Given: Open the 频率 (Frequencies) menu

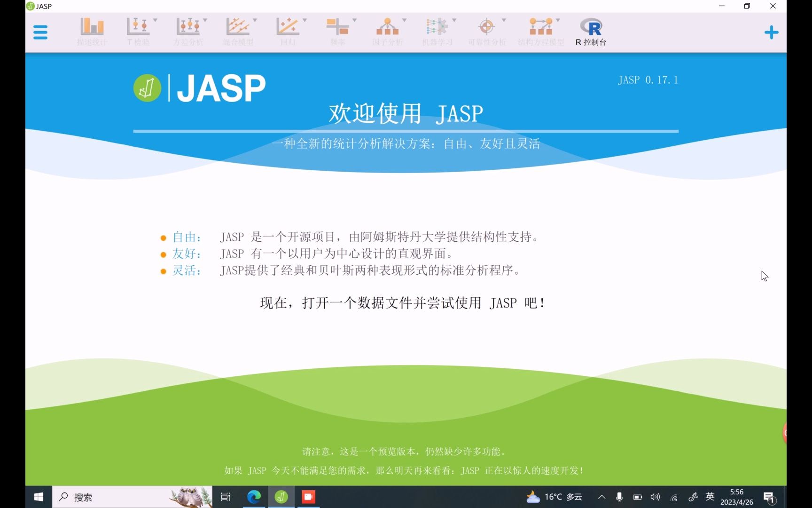Looking at the screenshot, I should (x=338, y=32).
